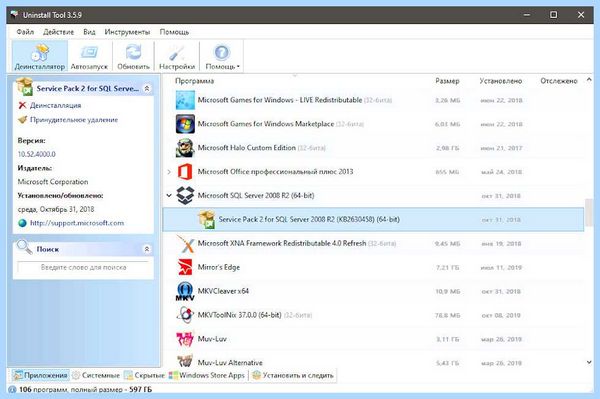Select MKVToolNix 37.0.0 (64-bit) entry
Screen dimensions: 600x399
coord(240,315)
